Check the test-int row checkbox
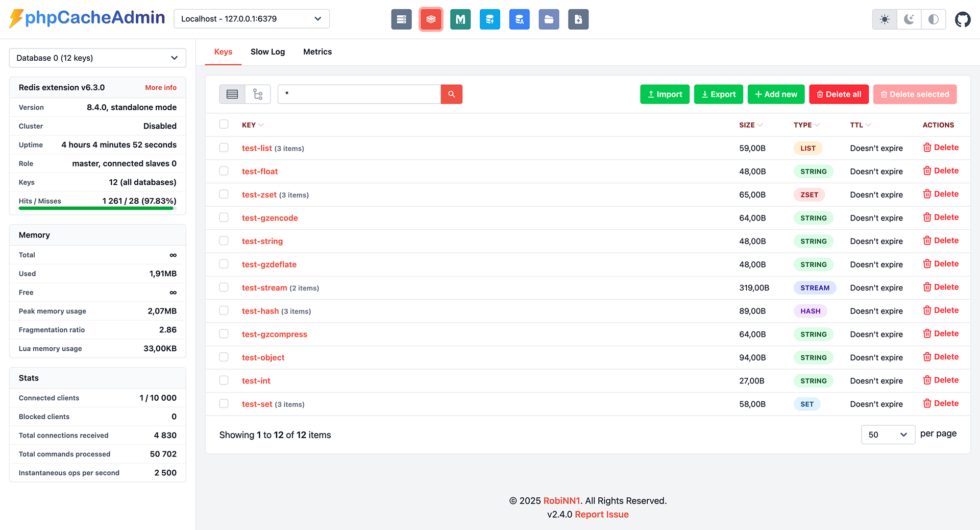 224,380
